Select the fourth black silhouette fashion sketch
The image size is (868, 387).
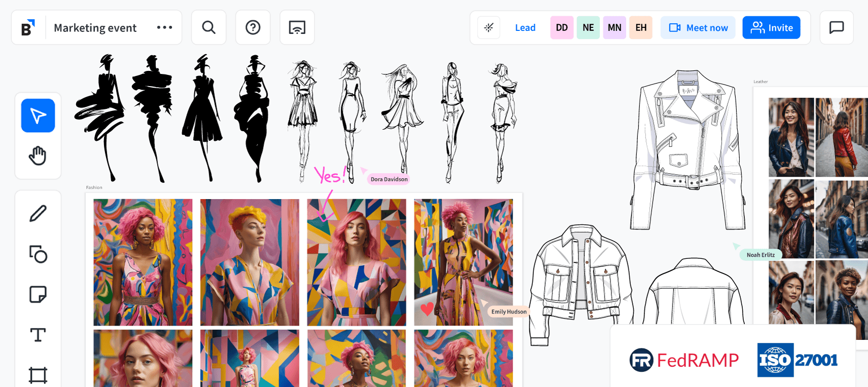coord(253,119)
